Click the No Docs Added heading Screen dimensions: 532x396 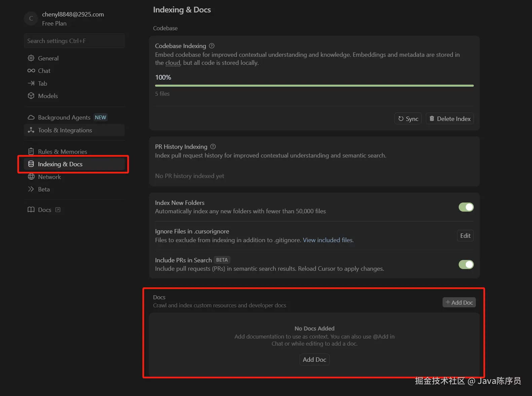coord(314,328)
